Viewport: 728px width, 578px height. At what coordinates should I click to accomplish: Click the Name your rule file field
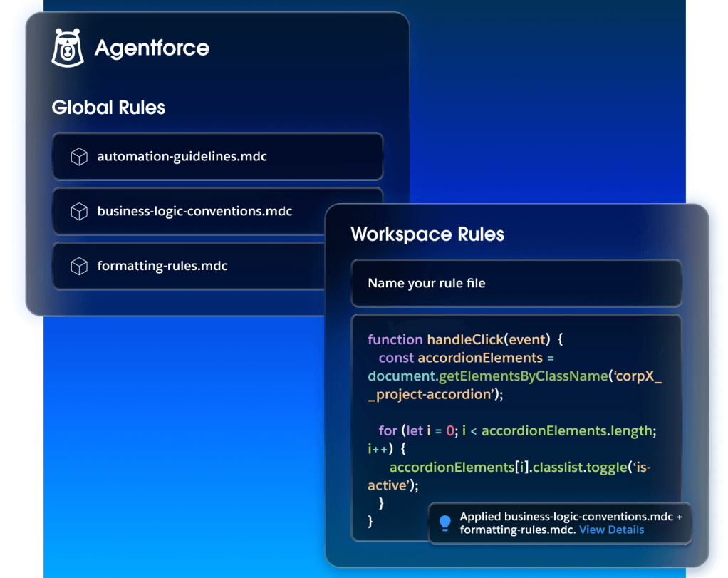[x=516, y=283]
